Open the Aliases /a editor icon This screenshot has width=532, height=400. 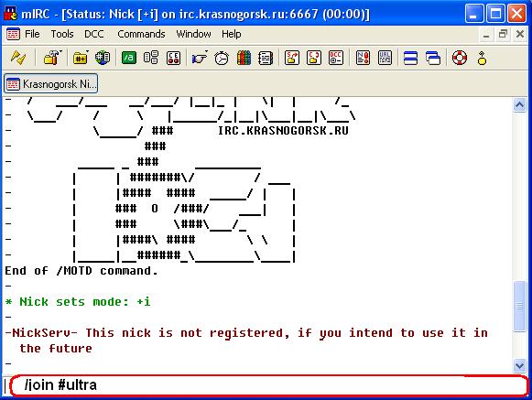129,58
